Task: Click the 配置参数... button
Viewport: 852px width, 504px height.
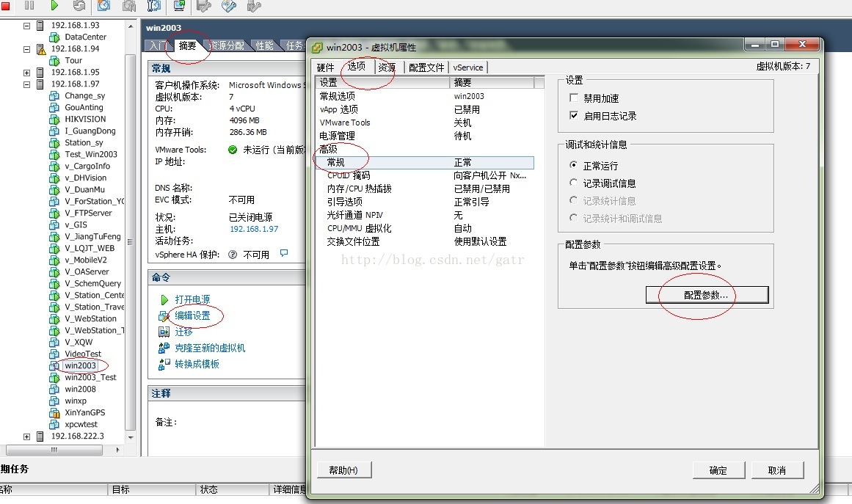Action: click(x=707, y=295)
